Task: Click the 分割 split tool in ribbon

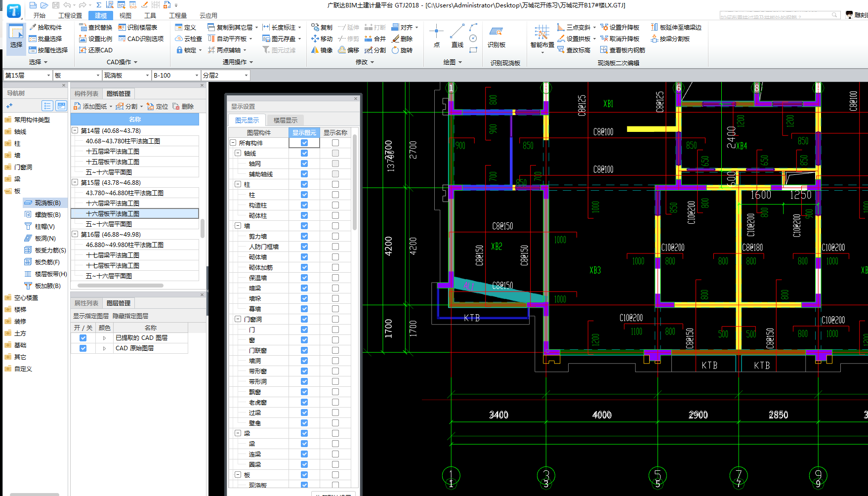Action: pos(375,50)
